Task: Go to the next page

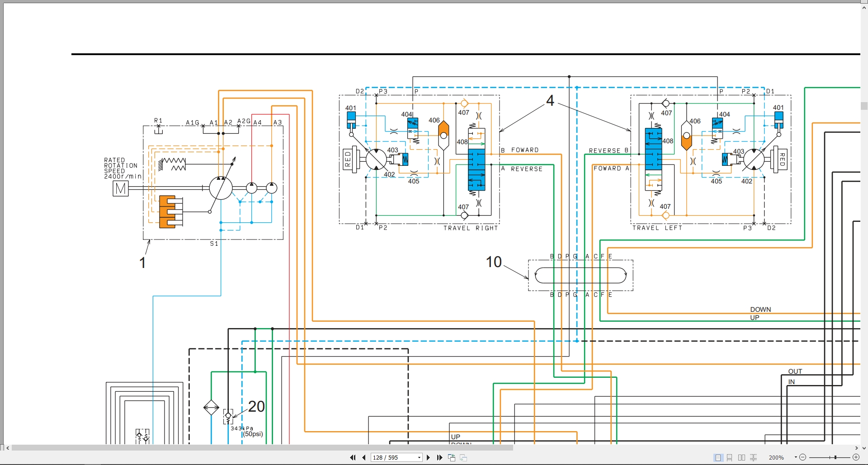Action: point(428,458)
